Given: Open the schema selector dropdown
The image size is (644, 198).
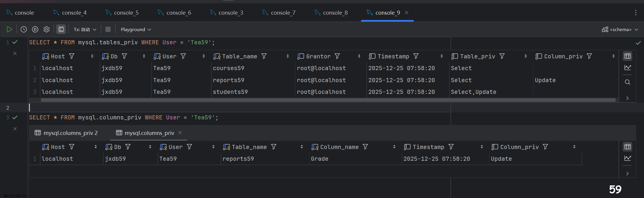Looking at the screenshot, I should 620,29.
